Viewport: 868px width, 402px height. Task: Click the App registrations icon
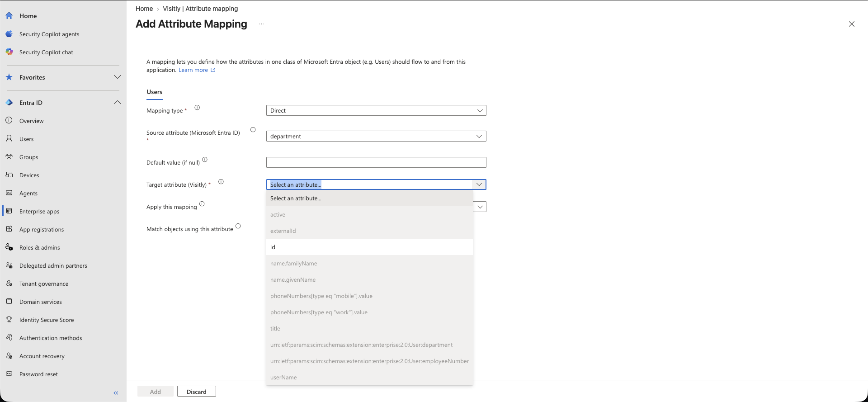[x=9, y=229]
